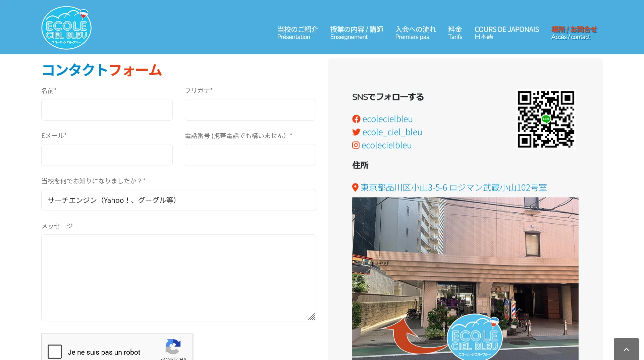Open the 料金 Tarifs page
Screen dimensions: 644x360
pos(455,33)
